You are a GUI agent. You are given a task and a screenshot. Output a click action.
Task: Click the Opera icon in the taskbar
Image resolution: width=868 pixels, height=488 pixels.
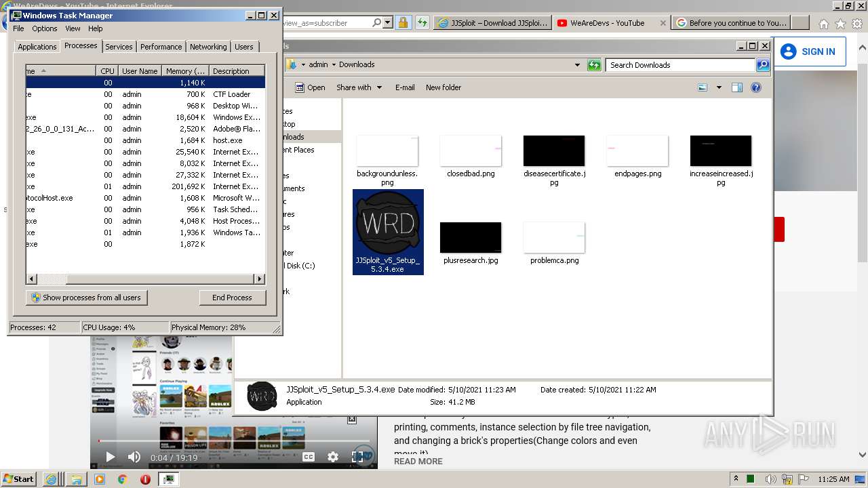[x=145, y=479]
